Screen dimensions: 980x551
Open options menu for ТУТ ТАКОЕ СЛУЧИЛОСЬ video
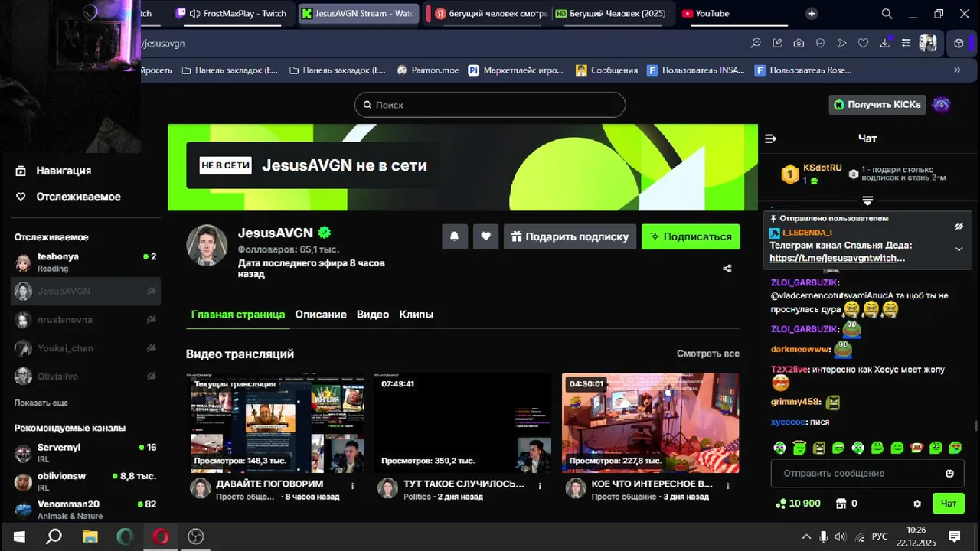coord(540,485)
